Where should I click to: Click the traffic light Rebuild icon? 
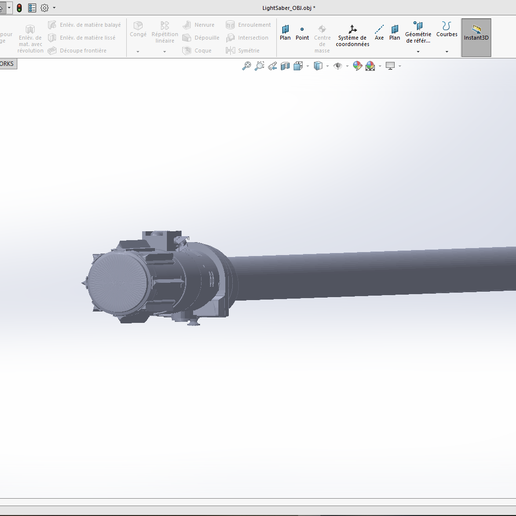pyautogui.click(x=19, y=8)
